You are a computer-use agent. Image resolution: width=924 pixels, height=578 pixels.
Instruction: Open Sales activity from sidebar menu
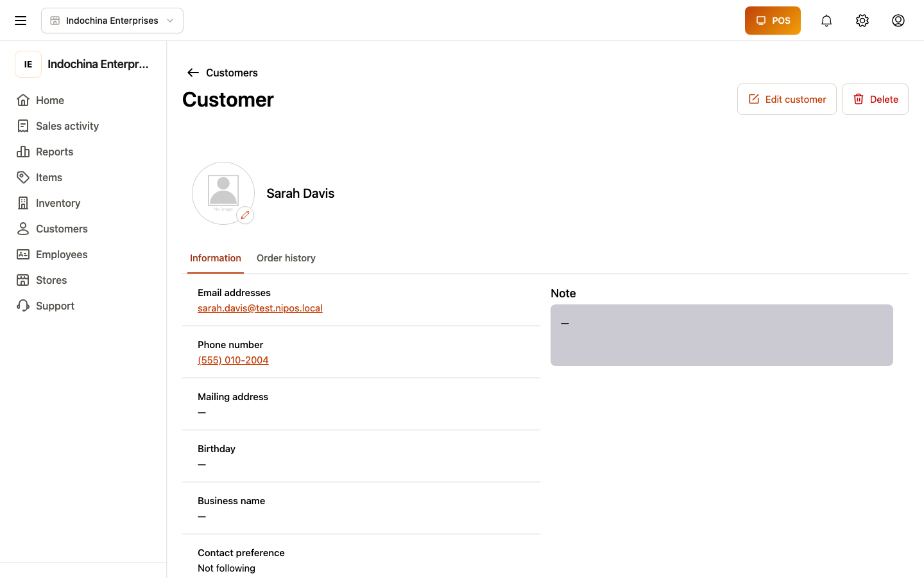pos(67,126)
